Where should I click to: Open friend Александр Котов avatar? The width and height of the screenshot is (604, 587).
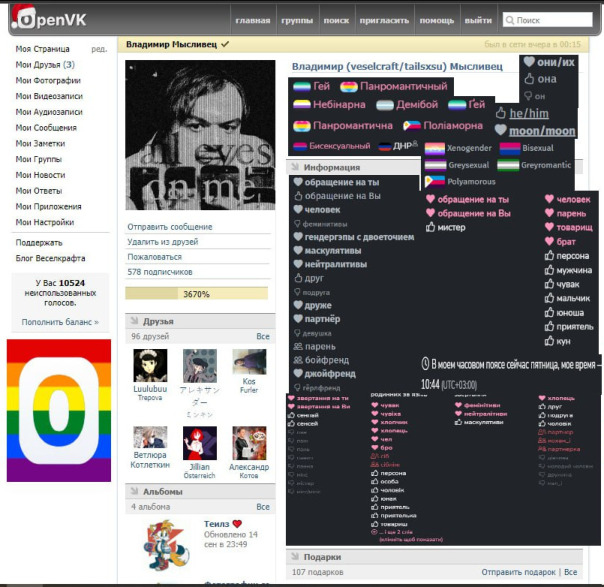click(x=249, y=443)
